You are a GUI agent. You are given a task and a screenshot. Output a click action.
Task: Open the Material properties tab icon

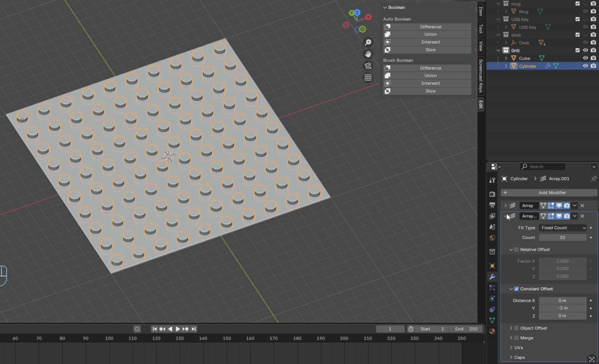tap(492, 331)
